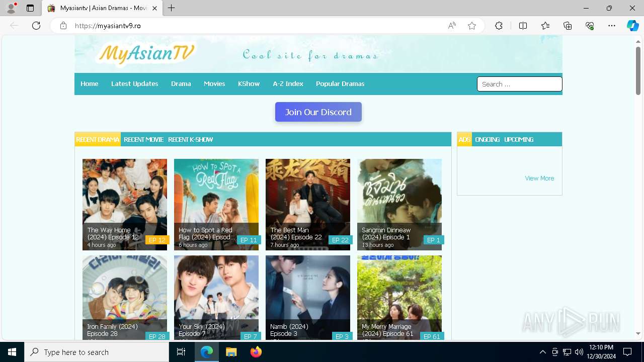The image size is (644, 362).
Task: Open Iron Family Episode 28 thumbnail
Action: pyautogui.click(x=125, y=298)
